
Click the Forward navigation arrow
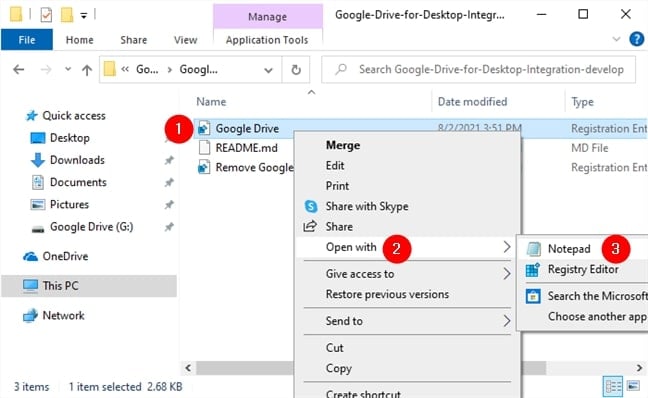(46, 69)
